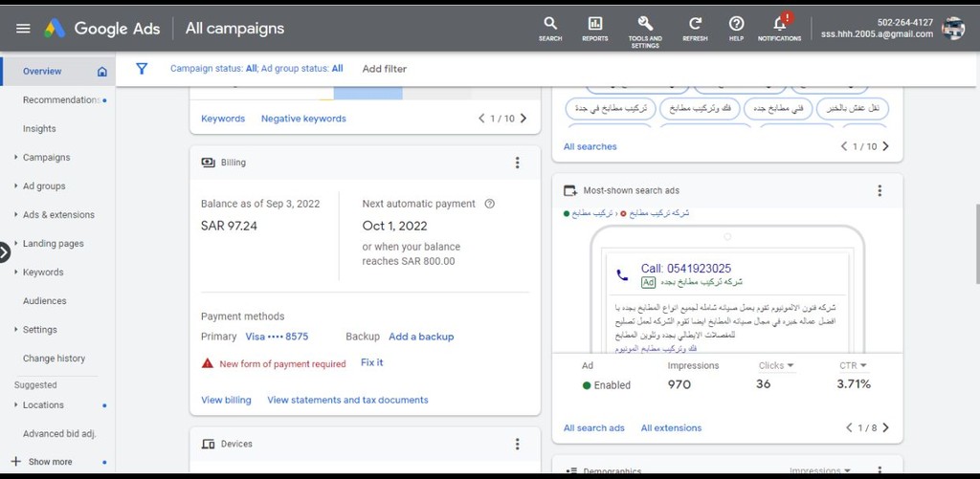The image size is (980, 479).
Task: Open the All search ads link
Action: click(593, 427)
